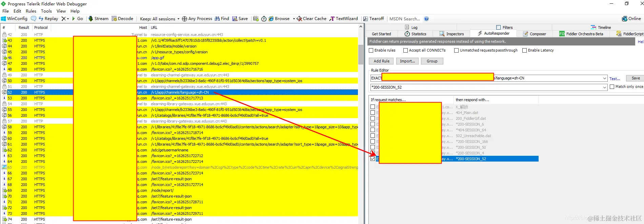Check the rule for 200_FiddlerGif.dat

tap(373, 118)
